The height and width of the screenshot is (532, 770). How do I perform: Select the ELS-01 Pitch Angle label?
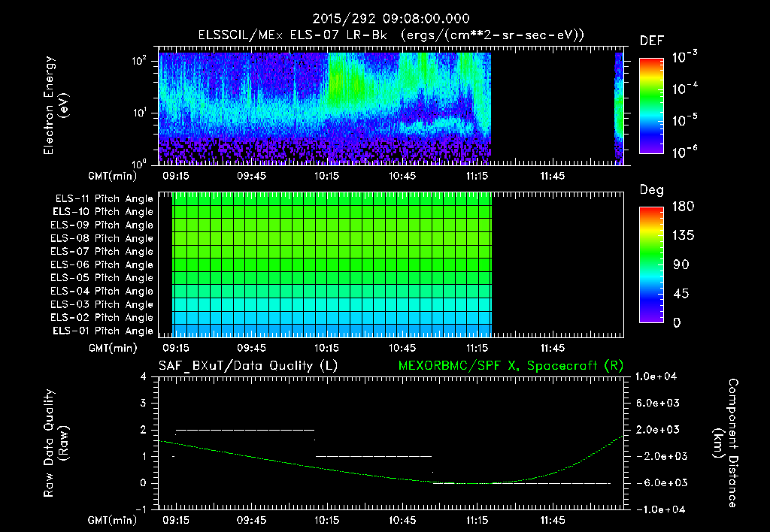[x=103, y=331]
